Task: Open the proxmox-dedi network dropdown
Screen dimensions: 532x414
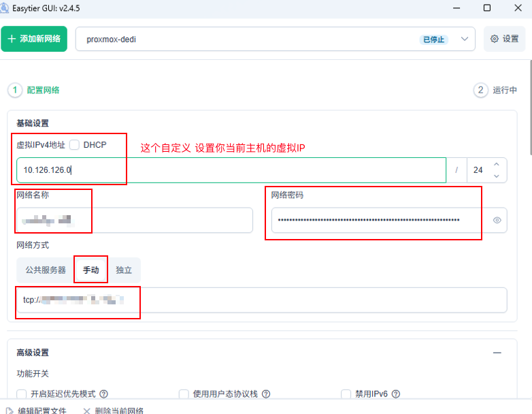Action: [x=466, y=39]
